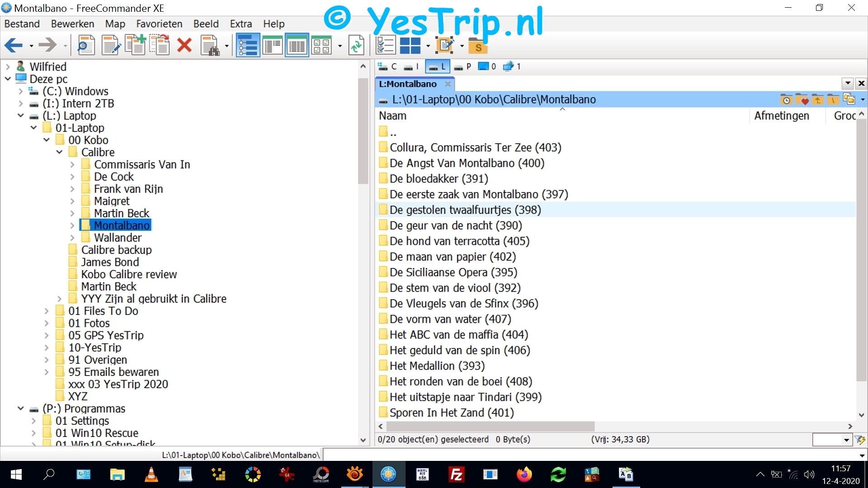Click the blue Back navigation arrow
Image resolution: width=868 pixels, height=488 pixels.
pos(14,45)
